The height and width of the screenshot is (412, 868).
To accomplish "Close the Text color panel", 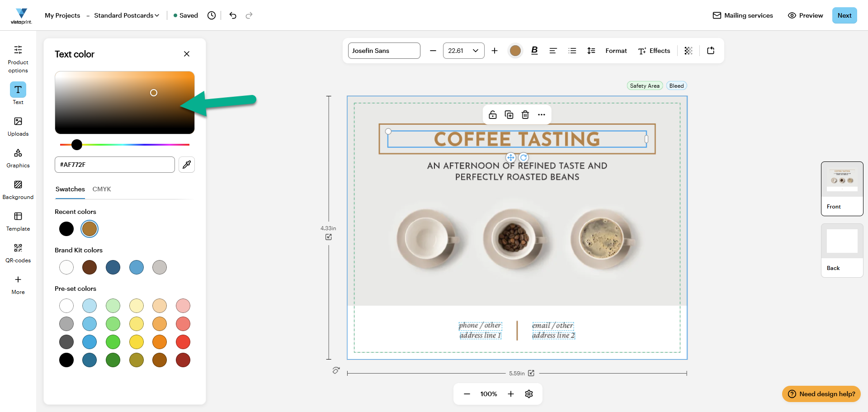I will pyautogui.click(x=187, y=54).
